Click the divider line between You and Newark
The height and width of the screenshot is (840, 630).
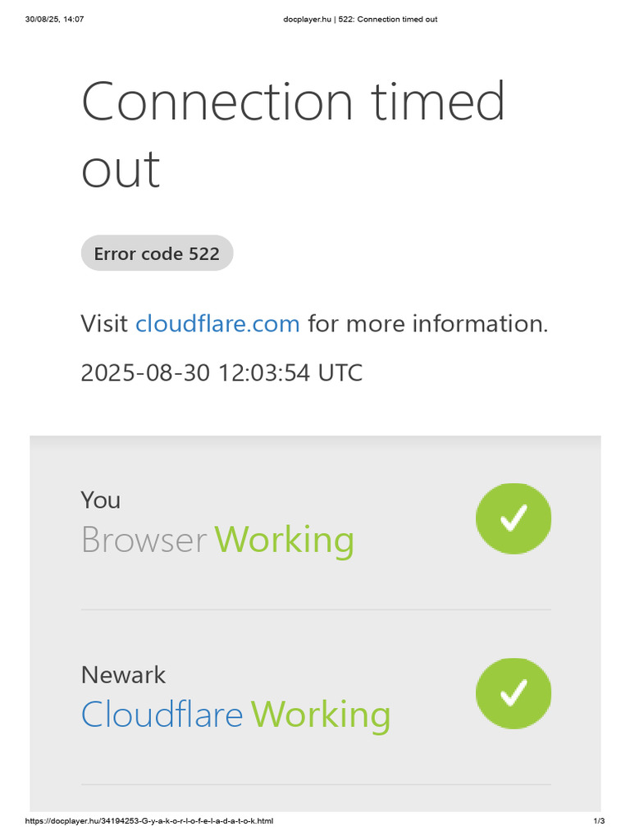pyautogui.click(x=316, y=609)
